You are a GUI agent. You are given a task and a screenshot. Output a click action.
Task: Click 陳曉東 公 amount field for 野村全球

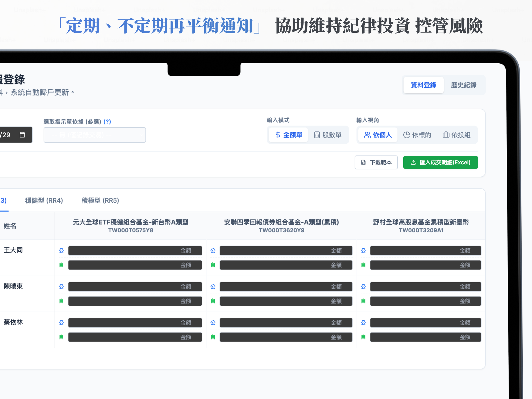tap(426, 287)
